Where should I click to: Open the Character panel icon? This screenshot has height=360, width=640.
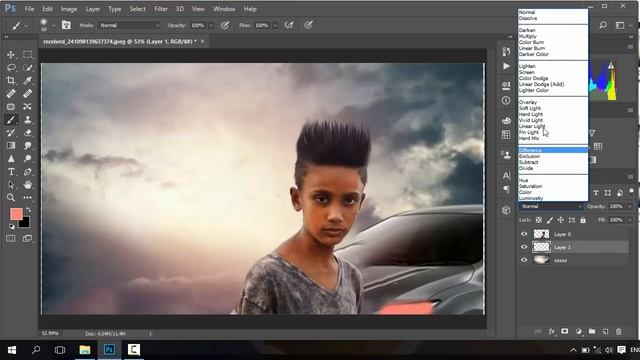click(x=506, y=176)
